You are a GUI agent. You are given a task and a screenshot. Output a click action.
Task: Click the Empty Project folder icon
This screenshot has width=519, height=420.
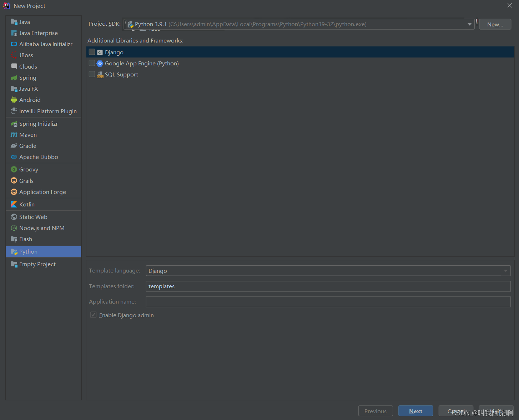14,264
